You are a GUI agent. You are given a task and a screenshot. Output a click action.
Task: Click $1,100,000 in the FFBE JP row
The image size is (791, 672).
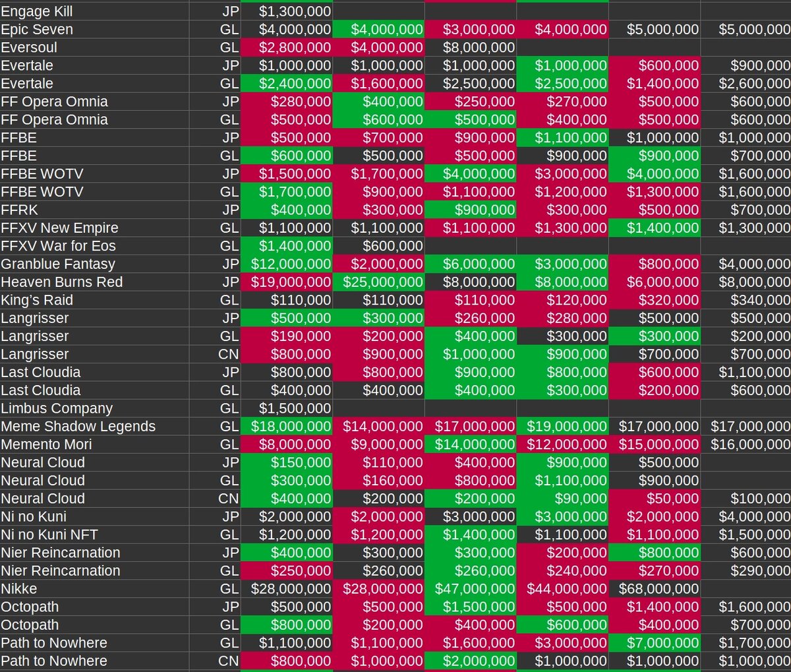[562, 137]
